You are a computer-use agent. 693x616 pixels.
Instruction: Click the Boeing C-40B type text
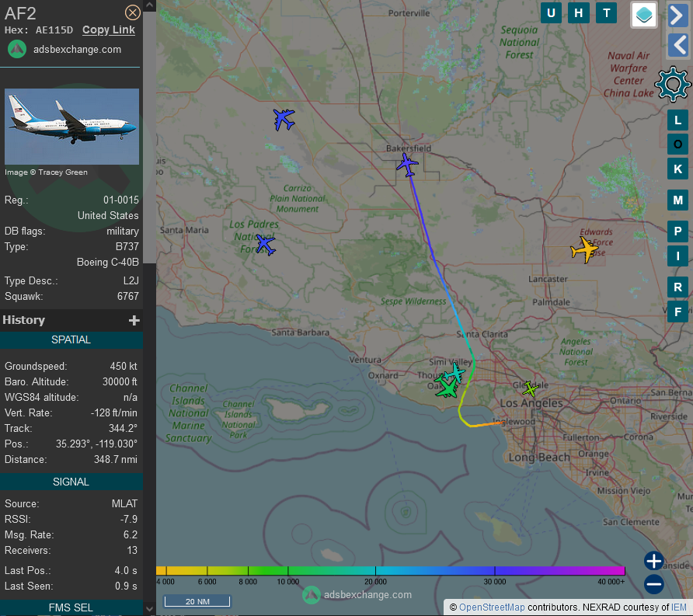tap(108, 262)
